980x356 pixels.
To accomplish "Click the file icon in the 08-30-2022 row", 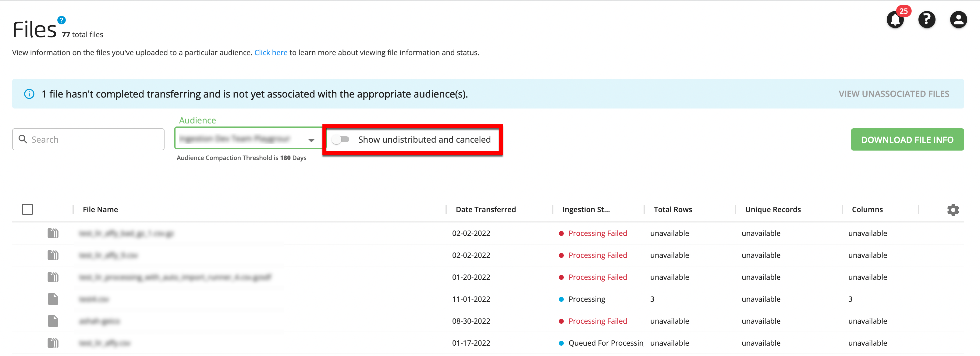I will click(53, 321).
